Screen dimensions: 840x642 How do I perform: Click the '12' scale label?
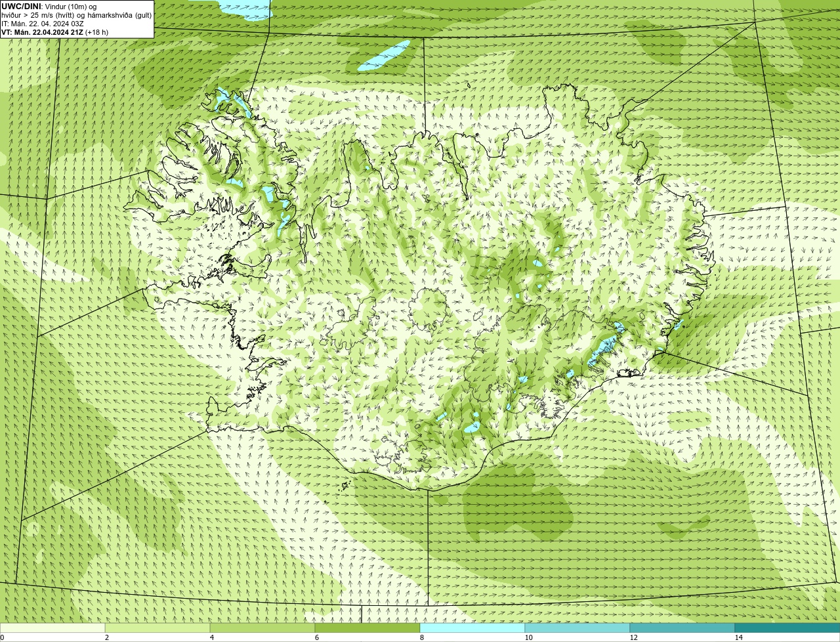pyautogui.click(x=633, y=637)
